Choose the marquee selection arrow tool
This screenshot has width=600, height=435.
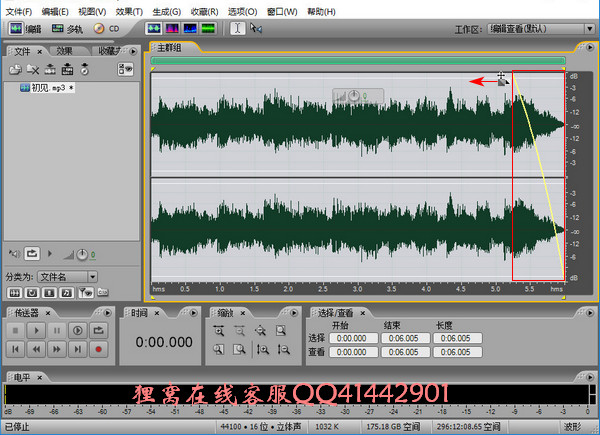pyautogui.click(x=256, y=28)
